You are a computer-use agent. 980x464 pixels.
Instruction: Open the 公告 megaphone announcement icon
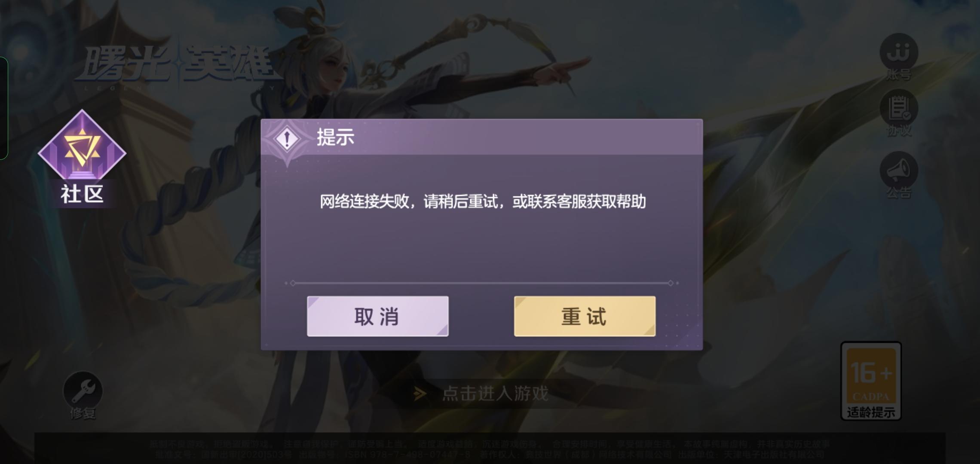point(899,171)
